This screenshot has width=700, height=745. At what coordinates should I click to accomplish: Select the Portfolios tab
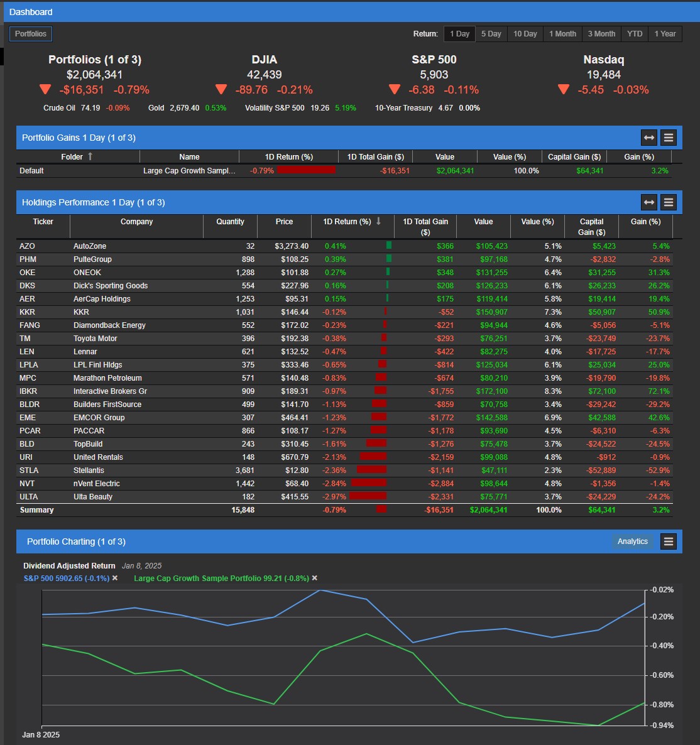pos(30,34)
